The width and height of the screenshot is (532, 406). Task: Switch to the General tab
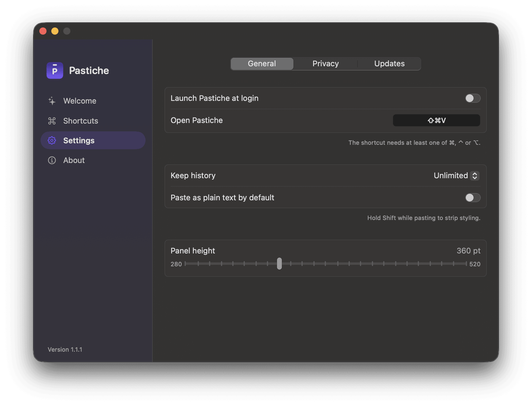pos(262,64)
